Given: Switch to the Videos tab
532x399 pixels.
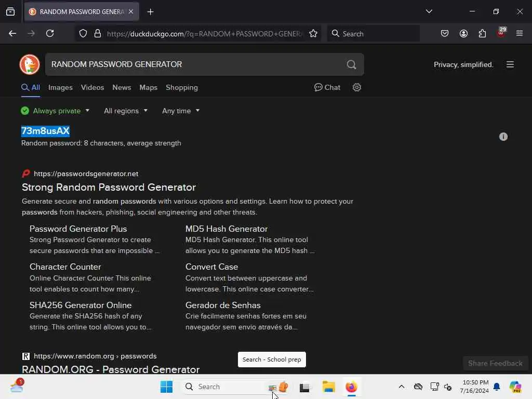Looking at the screenshot, I should pyautogui.click(x=92, y=87).
